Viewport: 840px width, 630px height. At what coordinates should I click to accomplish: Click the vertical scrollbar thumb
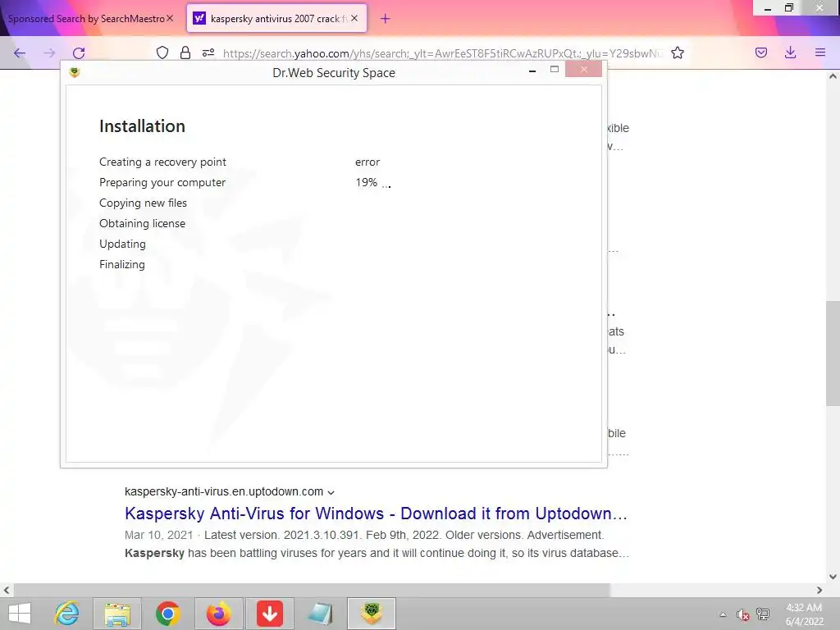pyautogui.click(x=833, y=353)
